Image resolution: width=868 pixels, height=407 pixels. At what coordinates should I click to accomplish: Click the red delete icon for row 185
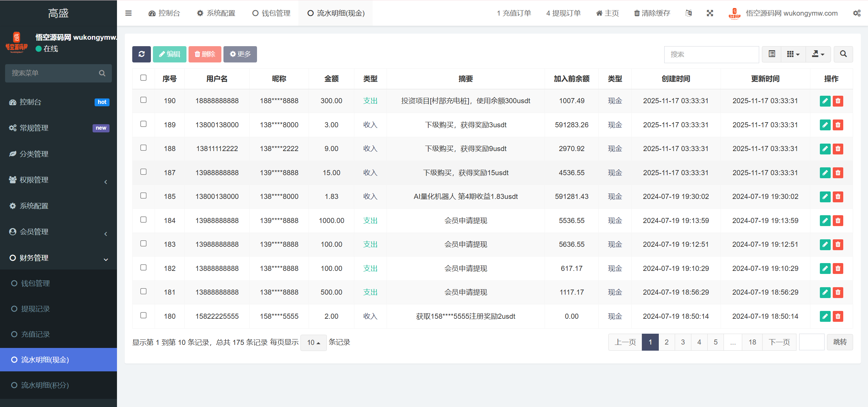pyautogui.click(x=838, y=197)
